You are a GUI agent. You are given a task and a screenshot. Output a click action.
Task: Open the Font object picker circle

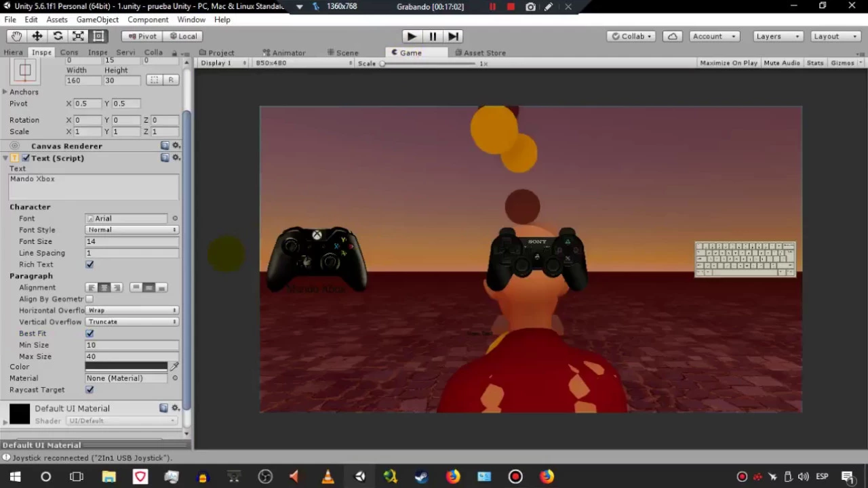[x=175, y=218]
